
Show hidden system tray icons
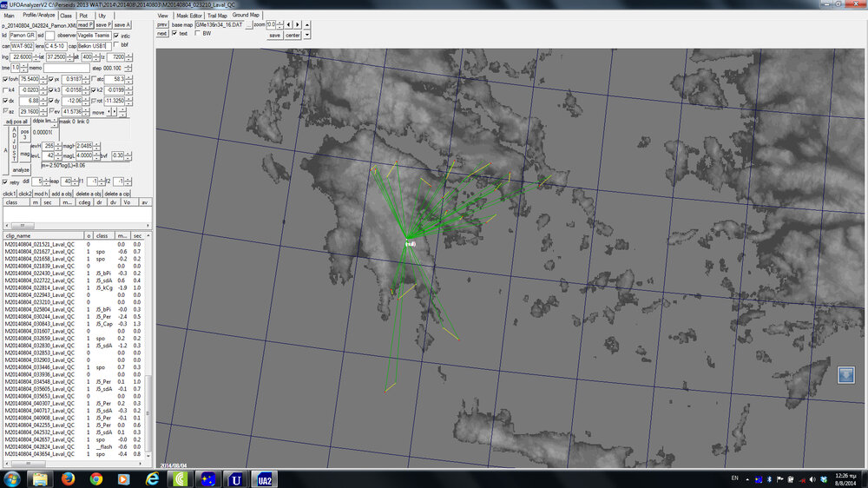[x=746, y=478]
